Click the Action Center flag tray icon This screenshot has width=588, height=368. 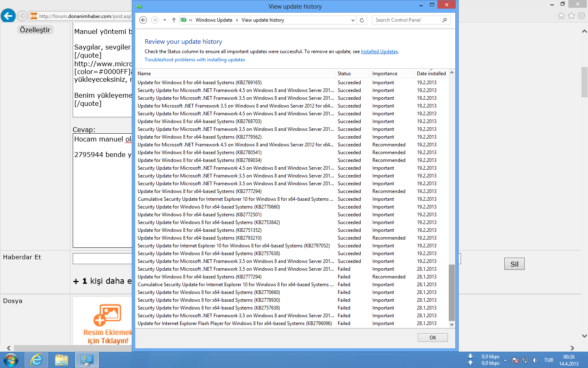point(515,360)
